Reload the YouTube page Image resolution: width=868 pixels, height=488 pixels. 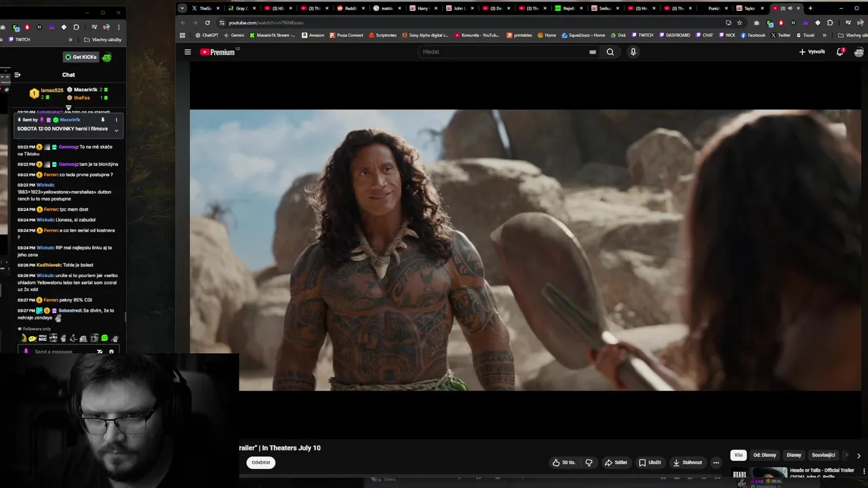208,22
